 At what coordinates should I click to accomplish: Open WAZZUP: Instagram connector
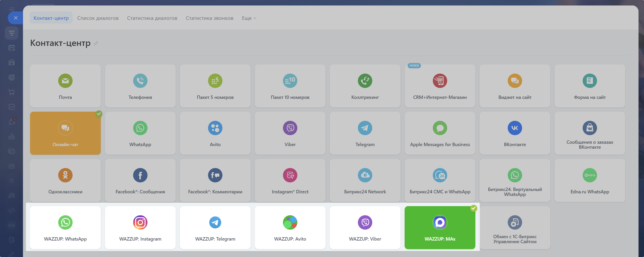(x=140, y=228)
